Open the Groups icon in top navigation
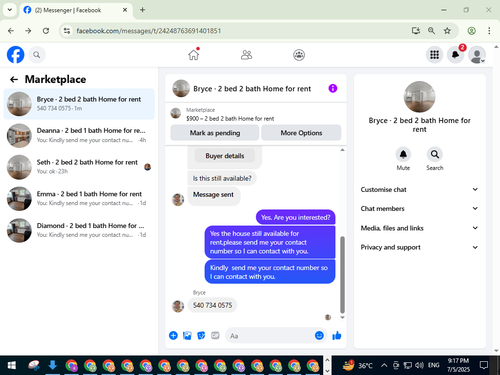The width and height of the screenshot is (500, 375). (299, 55)
